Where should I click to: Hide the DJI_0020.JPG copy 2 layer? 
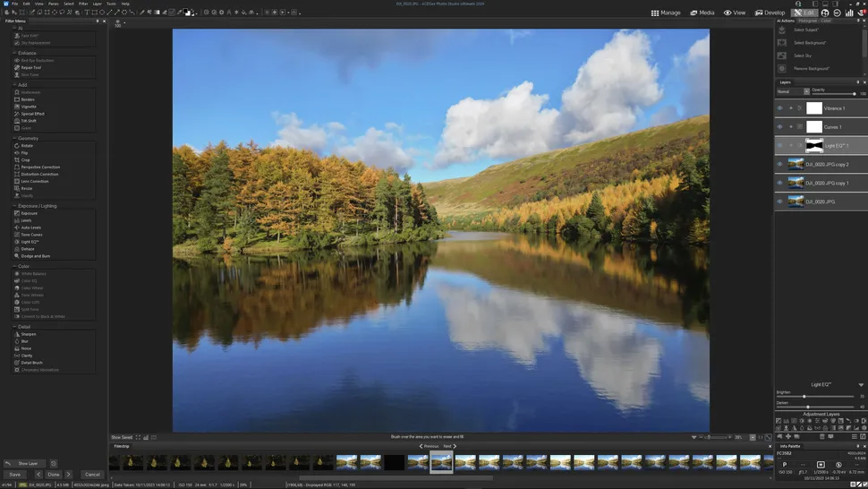[x=779, y=164]
